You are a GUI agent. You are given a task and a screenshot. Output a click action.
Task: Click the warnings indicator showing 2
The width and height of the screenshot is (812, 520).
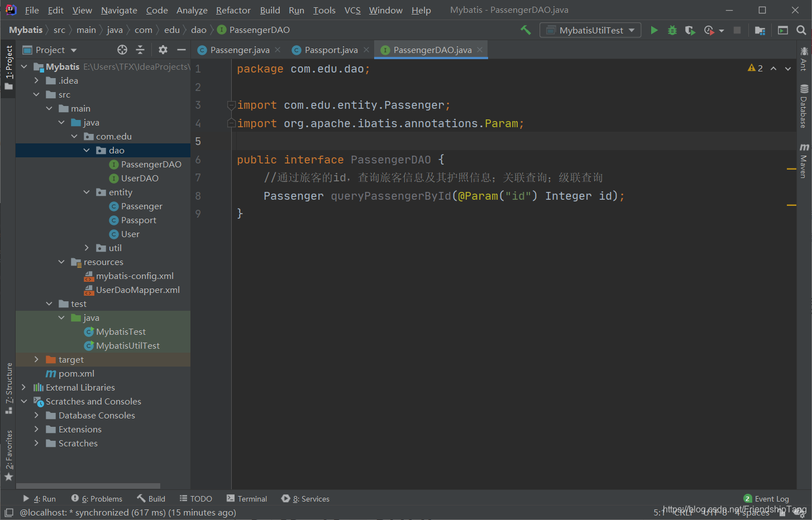click(755, 68)
